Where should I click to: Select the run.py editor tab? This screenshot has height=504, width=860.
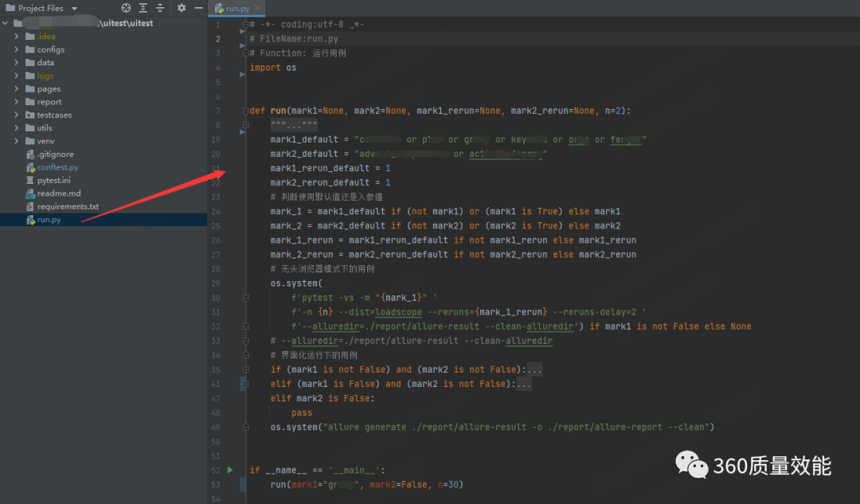[237, 8]
